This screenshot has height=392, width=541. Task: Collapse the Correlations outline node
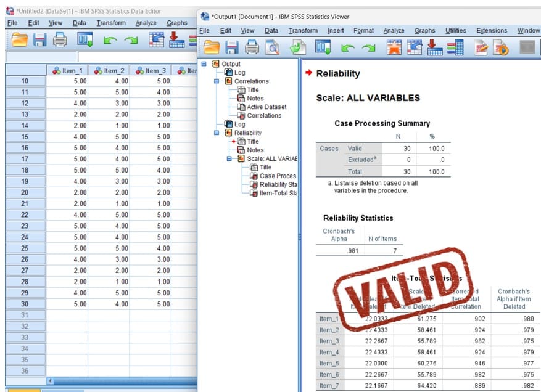coord(217,81)
